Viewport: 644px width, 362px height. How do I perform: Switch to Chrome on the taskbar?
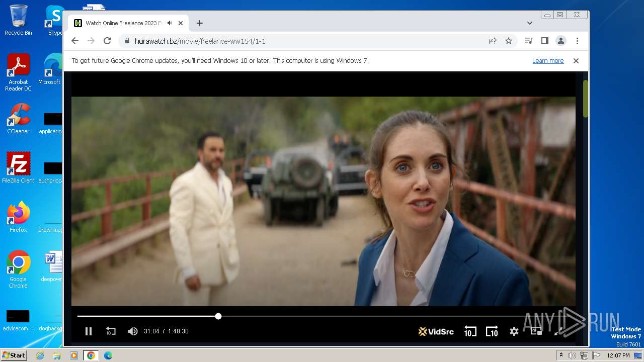click(x=91, y=355)
